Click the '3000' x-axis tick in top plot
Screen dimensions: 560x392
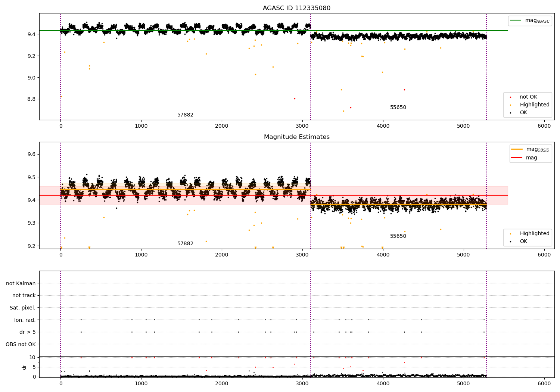[302, 126]
